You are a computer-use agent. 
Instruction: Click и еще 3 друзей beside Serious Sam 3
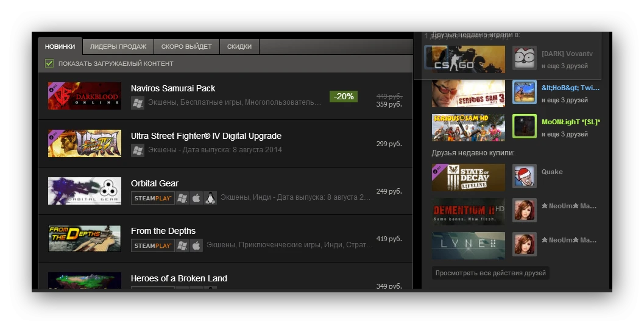(564, 100)
